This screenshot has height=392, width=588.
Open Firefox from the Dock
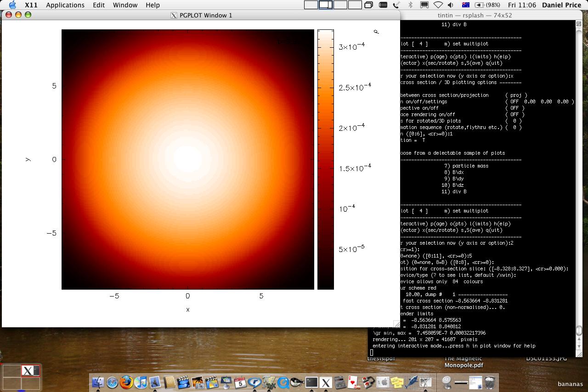pos(126,382)
